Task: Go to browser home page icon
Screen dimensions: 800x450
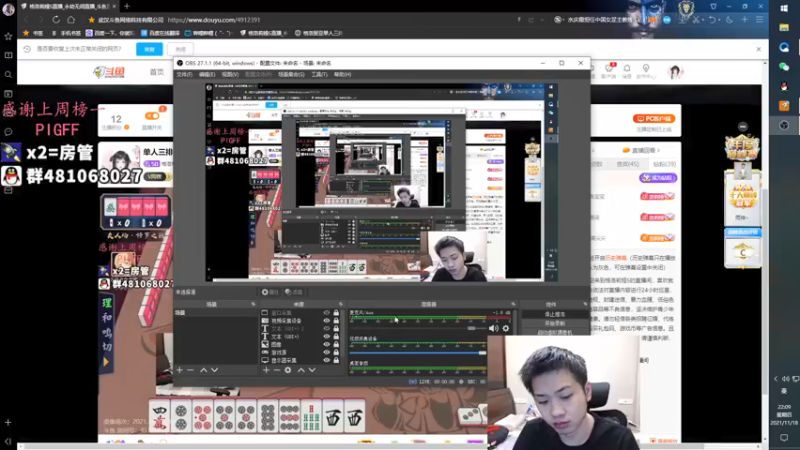Action: pyautogui.click(x=71, y=19)
